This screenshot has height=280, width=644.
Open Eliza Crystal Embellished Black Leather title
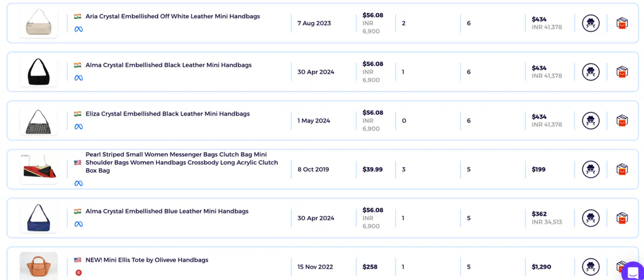click(x=167, y=114)
